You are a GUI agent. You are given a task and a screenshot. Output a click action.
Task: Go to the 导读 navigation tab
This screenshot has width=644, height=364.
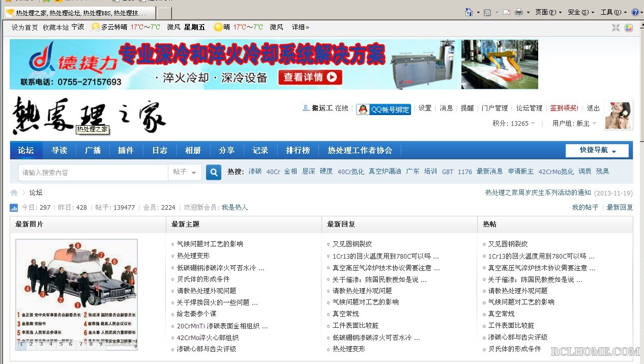pos(60,150)
